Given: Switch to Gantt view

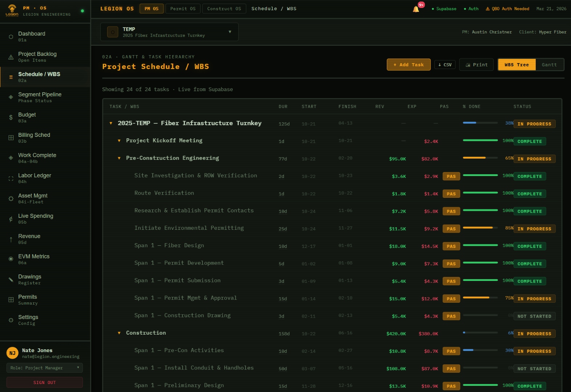Looking at the screenshot, I should [x=549, y=65].
